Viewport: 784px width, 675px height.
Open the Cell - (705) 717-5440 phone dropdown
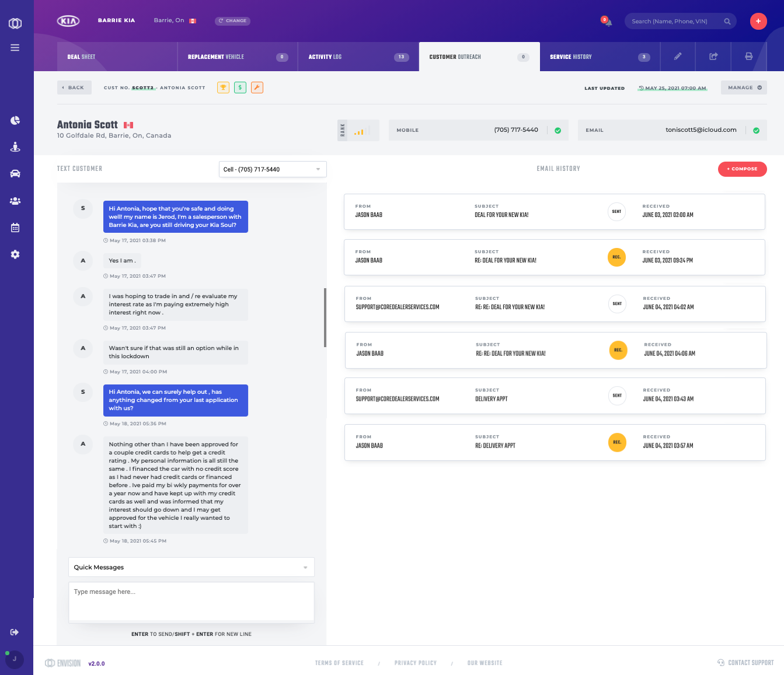click(272, 169)
